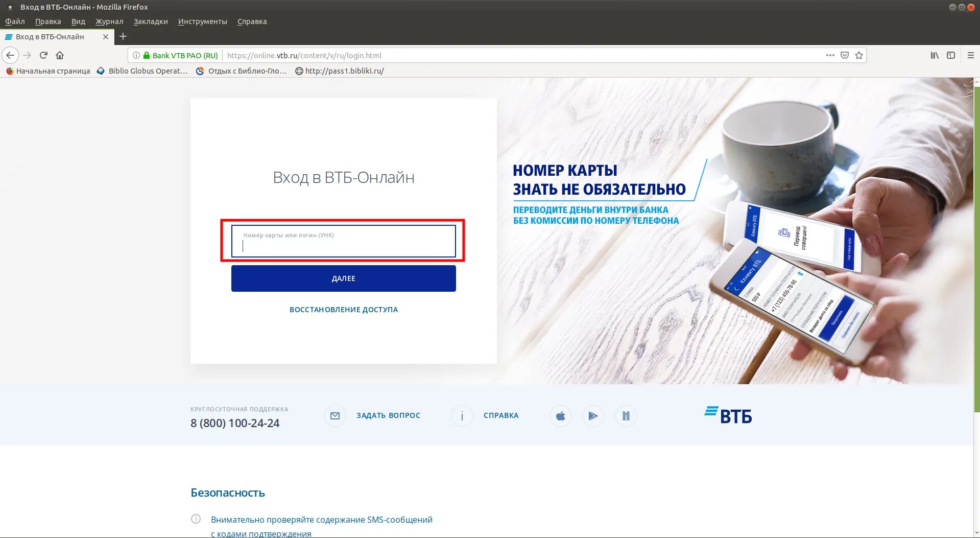
Task: Open Firefox hamburger menu
Action: click(x=971, y=55)
